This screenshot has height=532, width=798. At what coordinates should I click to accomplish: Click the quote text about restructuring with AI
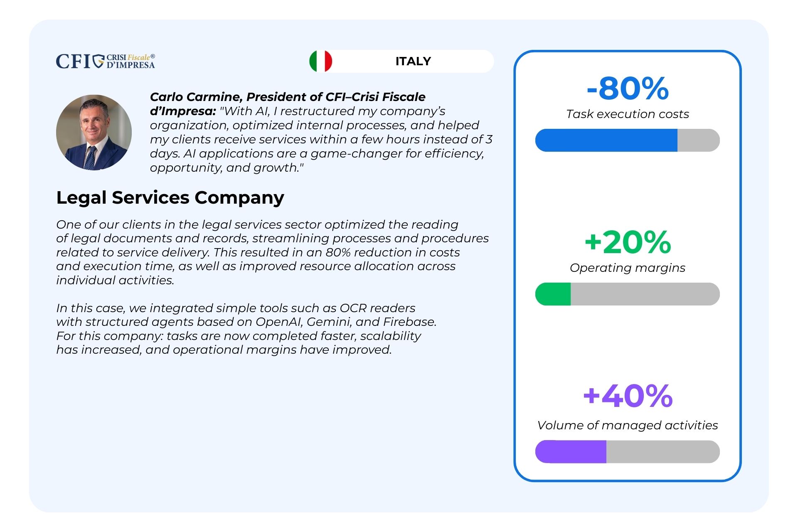tap(321, 139)
